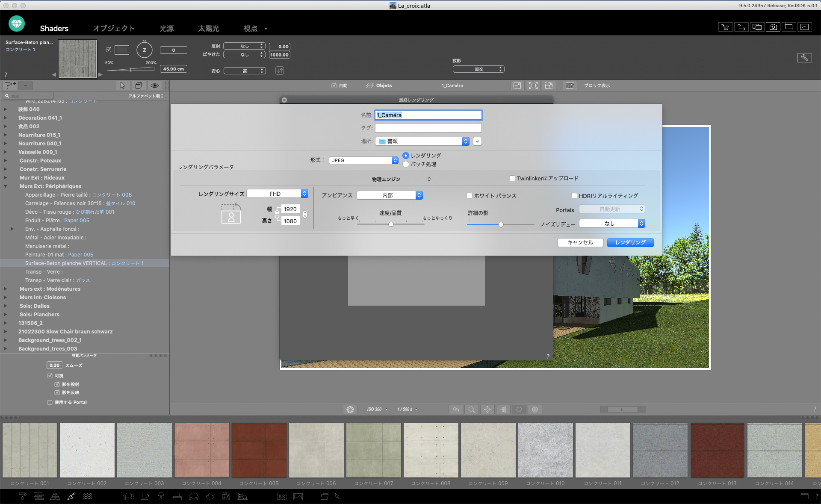Select the コンクリート 005 material thumbnail
The width and height of the screenshot is (821, 504).
(259, 450)
